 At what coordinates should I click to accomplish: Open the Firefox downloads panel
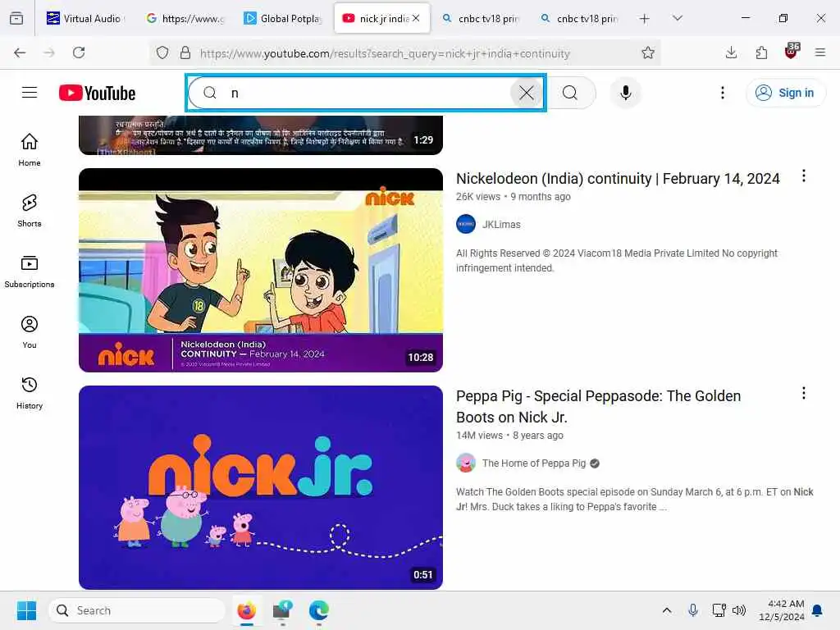tap(731, 52)
